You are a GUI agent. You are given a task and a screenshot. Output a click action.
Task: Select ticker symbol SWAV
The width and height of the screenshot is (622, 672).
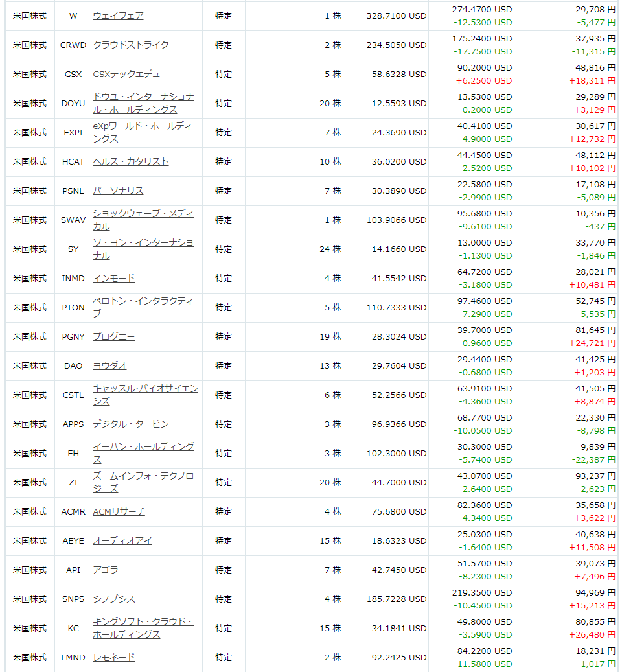(73, 220)
